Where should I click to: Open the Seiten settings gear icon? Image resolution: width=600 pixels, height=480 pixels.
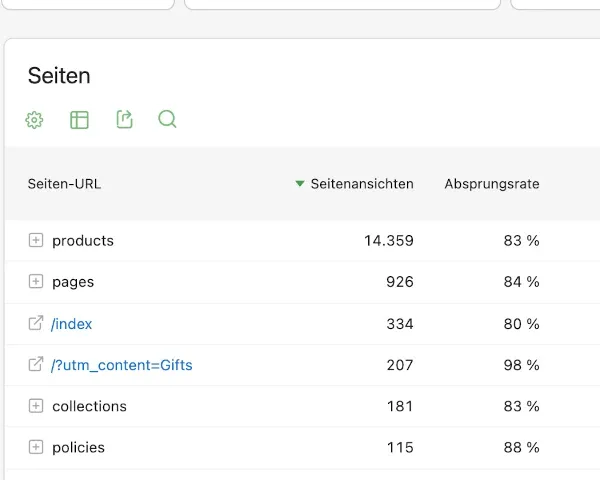tap(34, 120)
